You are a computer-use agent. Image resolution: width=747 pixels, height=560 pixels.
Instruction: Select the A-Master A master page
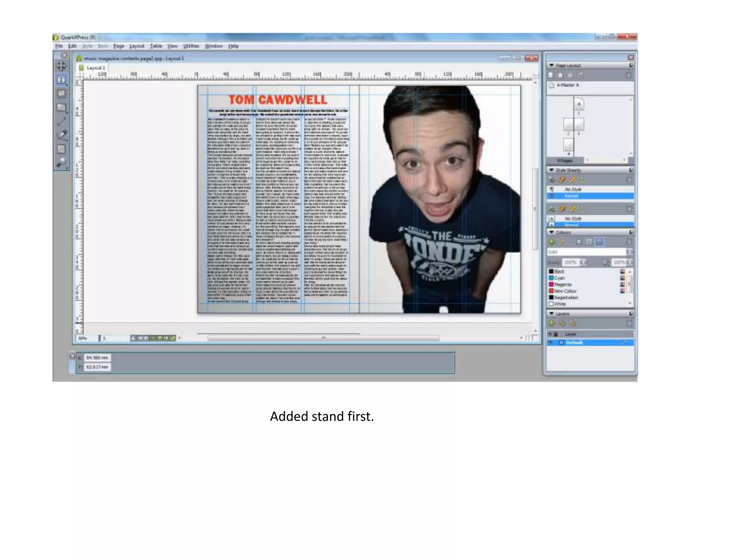pyautogui.click(x=567, y=85)
